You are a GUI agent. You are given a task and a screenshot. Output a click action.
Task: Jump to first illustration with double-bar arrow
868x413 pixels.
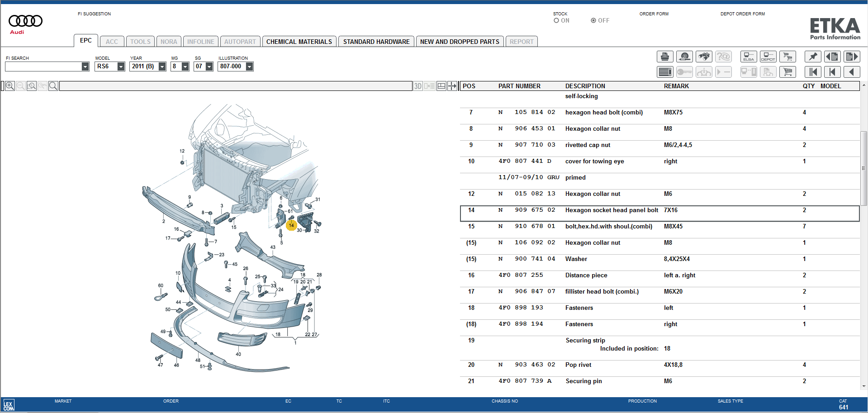tap(813, 72)
